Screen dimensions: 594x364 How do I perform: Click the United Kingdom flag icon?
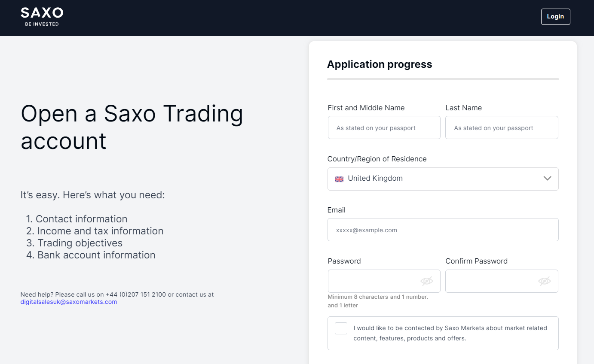[339, 179]
